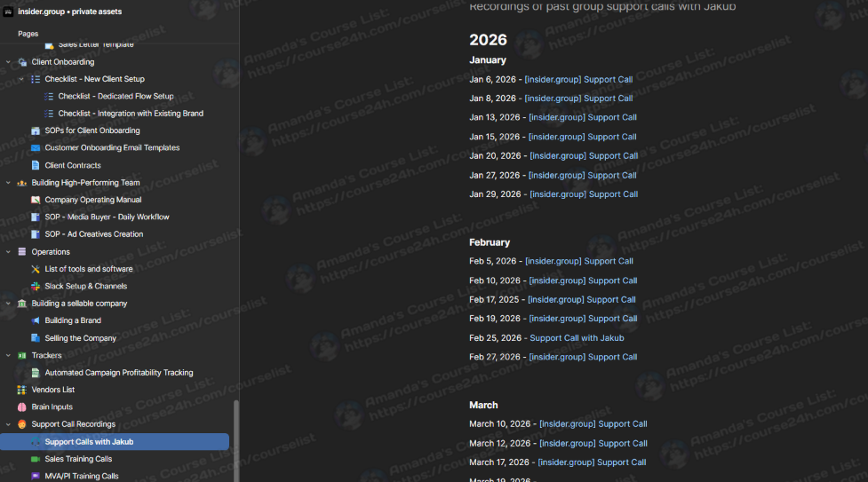
Task: Open the Company Operating Manual page
Action: tap(92, 200)
